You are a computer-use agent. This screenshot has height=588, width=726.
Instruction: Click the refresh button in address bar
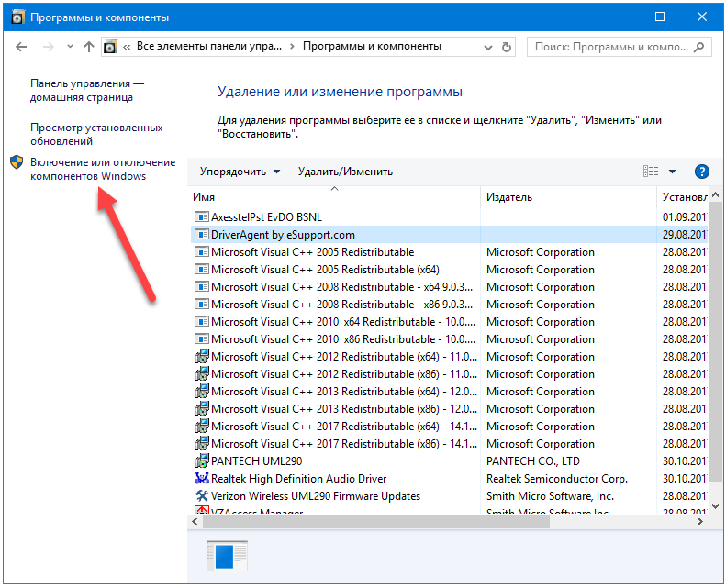[508, 46]
